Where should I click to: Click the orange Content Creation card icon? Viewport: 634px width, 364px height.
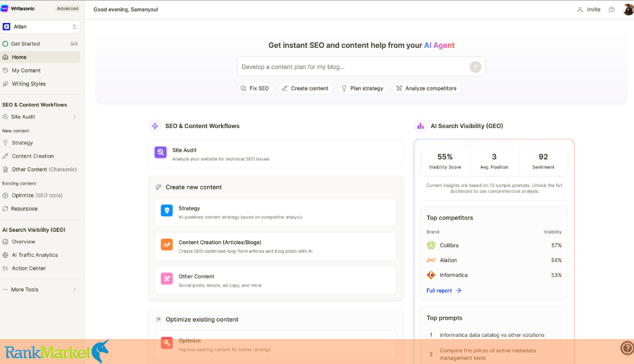167,245
